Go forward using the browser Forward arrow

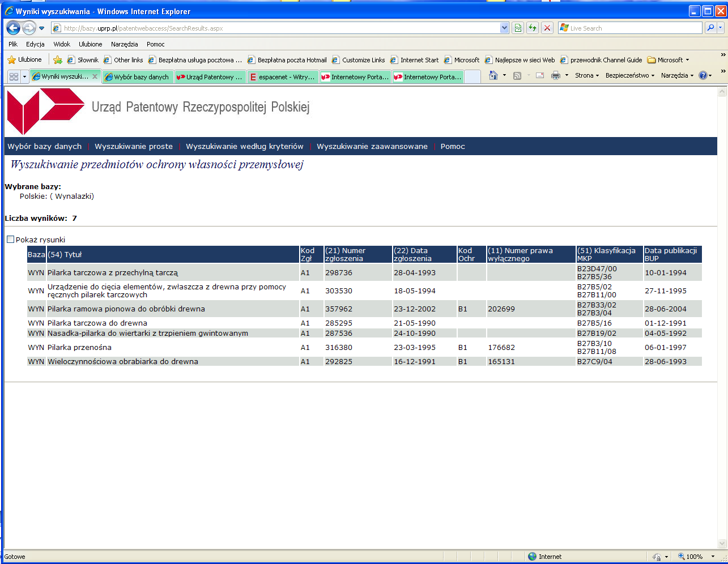coord(28,28)
